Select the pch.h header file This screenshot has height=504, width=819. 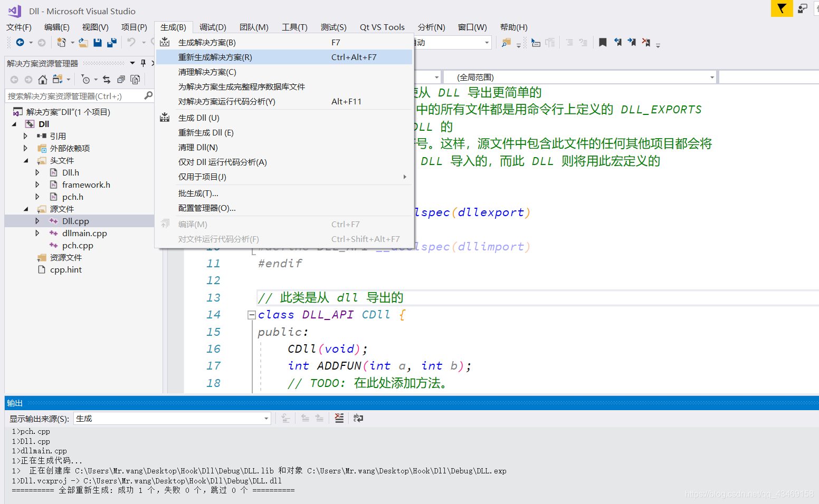(x=73, y=197)
